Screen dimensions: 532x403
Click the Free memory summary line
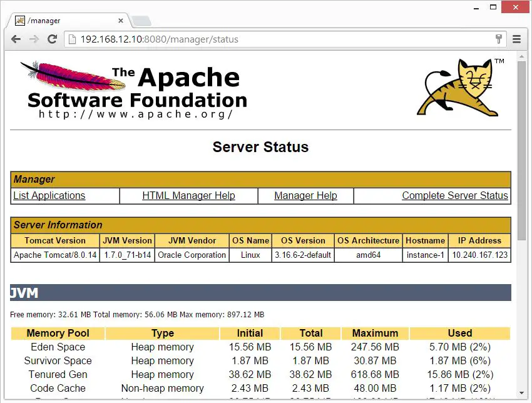(137, 315)
